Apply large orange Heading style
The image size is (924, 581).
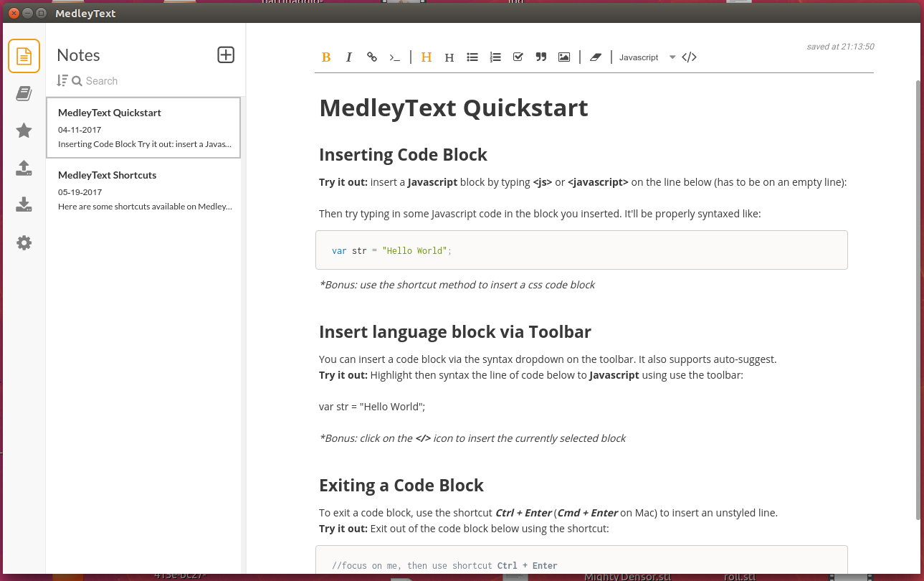(427, 57)
